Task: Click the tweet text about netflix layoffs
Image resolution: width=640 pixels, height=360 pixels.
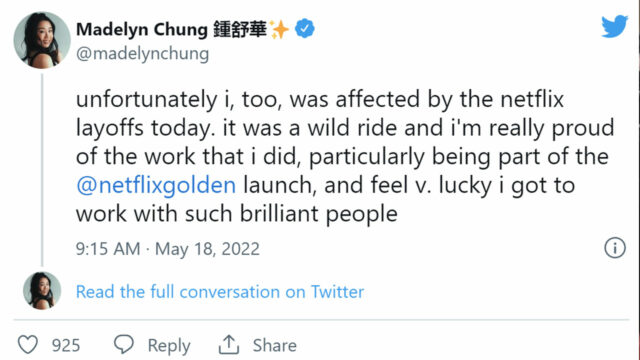Action: tap(345, 157)
